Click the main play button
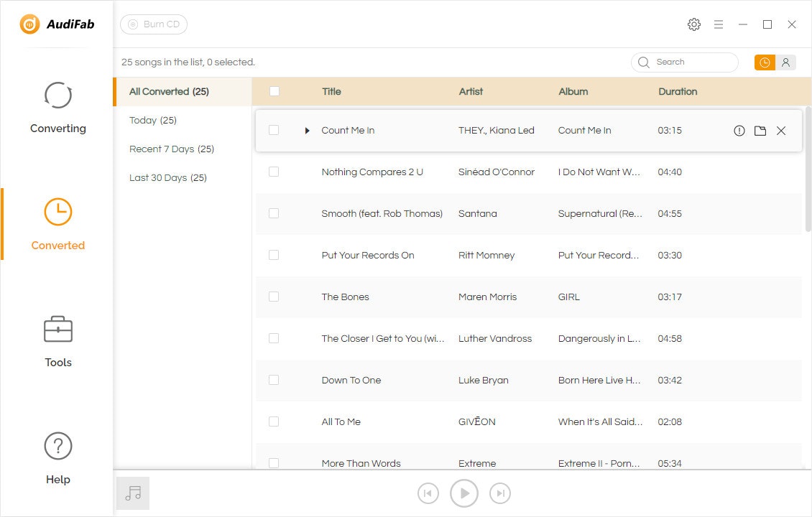This screenshot has width=812, height=517. (464, 493)
